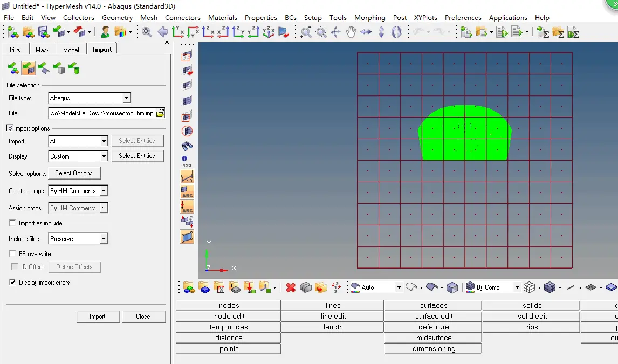Open the User Profiles person icon

tap(105, 32)
